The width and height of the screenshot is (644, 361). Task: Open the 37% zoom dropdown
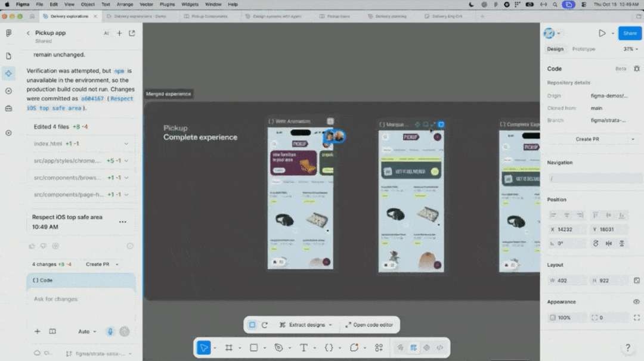point(631,49)
